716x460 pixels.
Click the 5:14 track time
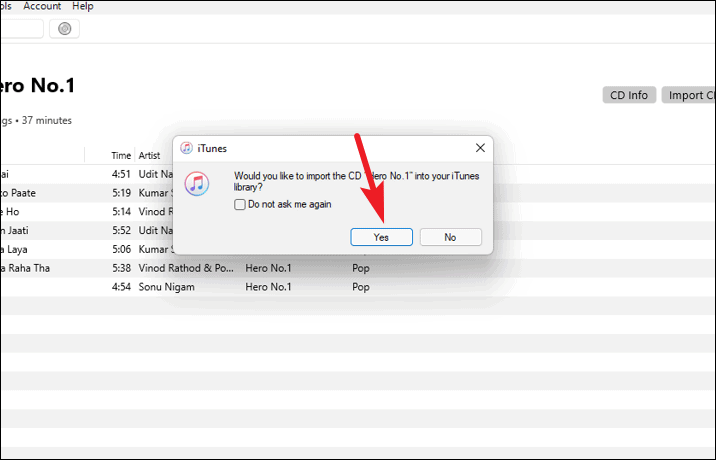coord(121,211)
